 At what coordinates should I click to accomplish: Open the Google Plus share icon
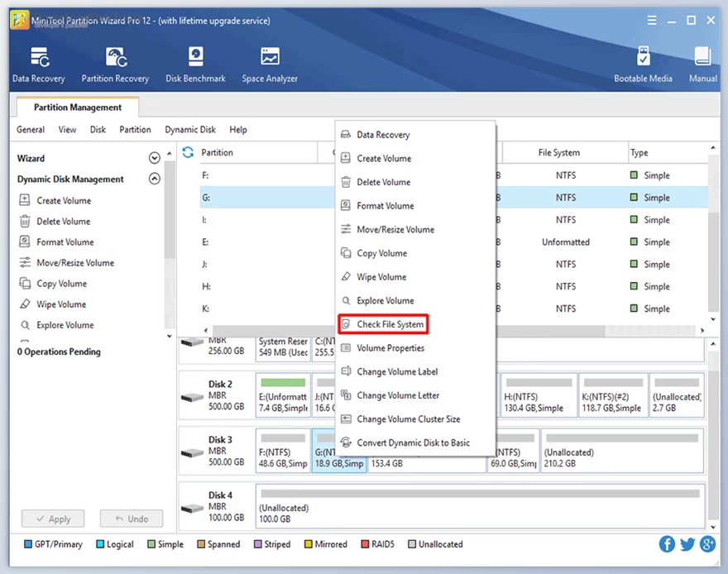coord(707,544)
